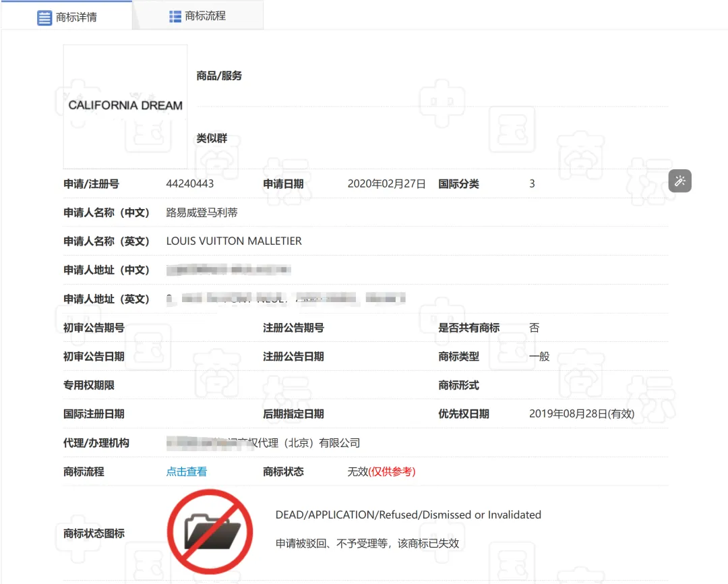Click the 优先权日期 field label
728x584 pixels.
pyautogui.click(x=463, y=414)
